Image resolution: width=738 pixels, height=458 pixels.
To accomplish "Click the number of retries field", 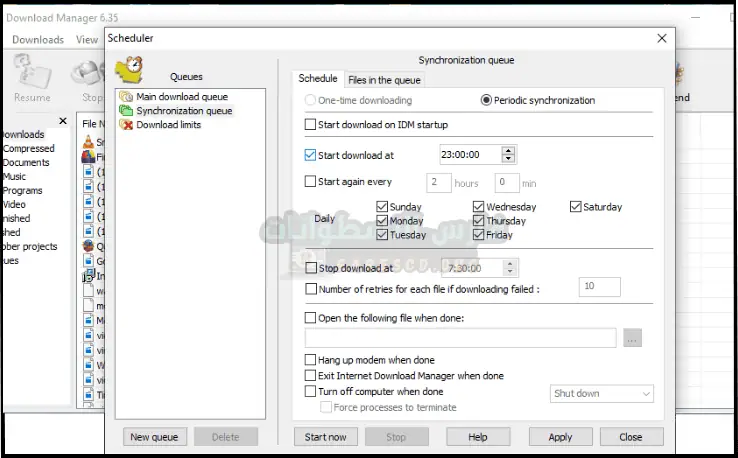I will [599, 287].
